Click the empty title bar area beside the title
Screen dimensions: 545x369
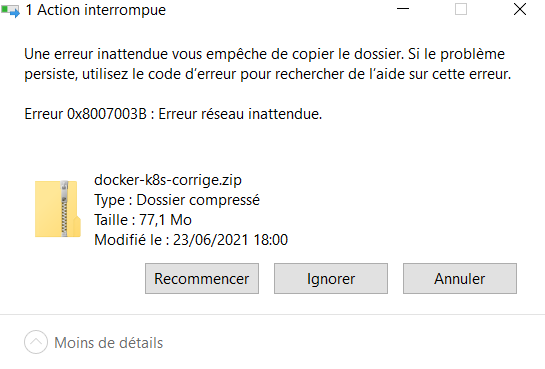click(278, 10)
